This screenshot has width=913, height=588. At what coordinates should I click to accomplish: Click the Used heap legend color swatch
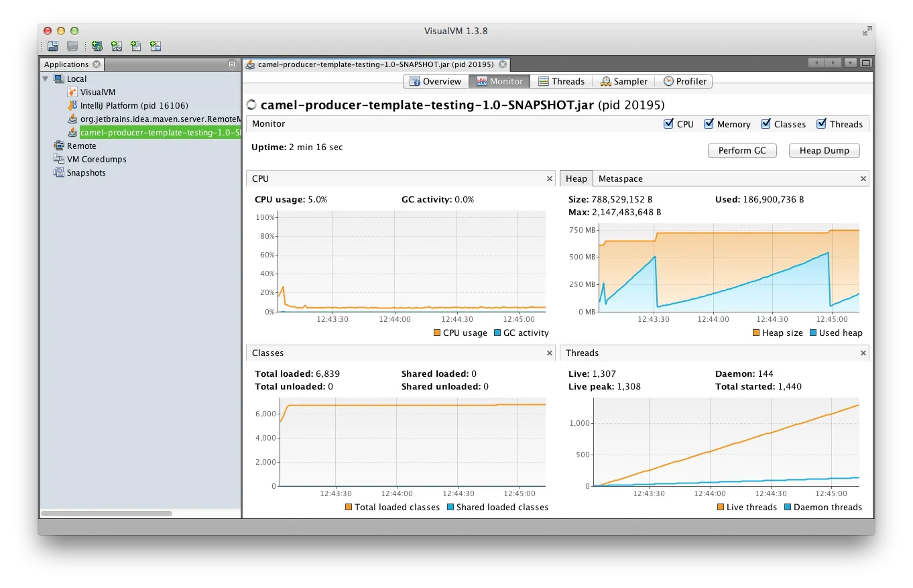pos(813,333)
